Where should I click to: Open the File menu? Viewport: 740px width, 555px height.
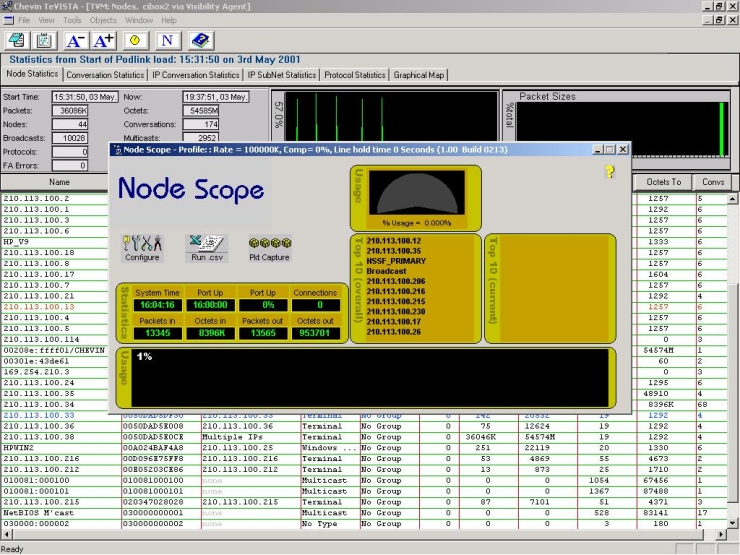[x=24, y=20]
